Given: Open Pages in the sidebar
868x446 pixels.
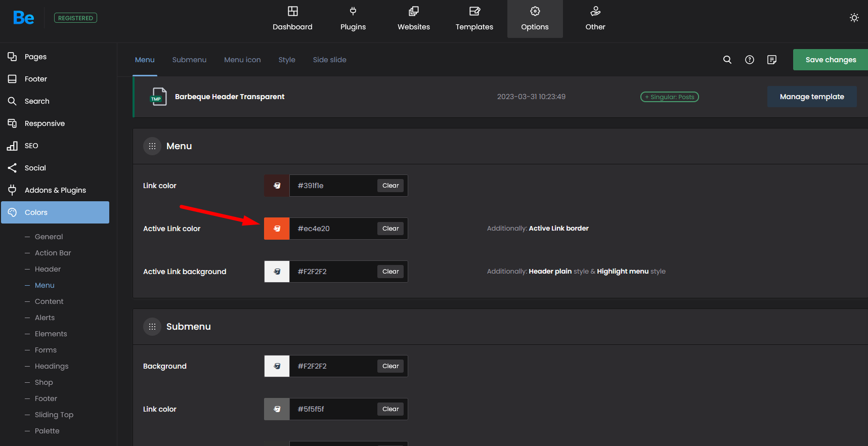Looking at the screenshot, I should pos(55,57).
